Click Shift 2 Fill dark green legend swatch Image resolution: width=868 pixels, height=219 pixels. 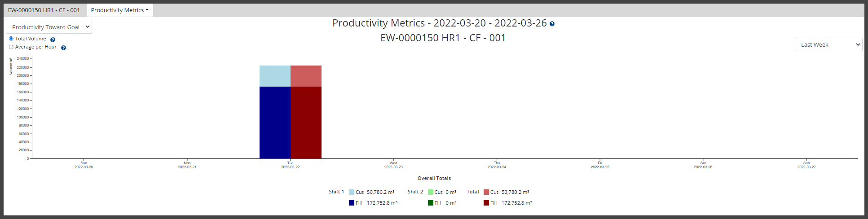tap(431, 203)
